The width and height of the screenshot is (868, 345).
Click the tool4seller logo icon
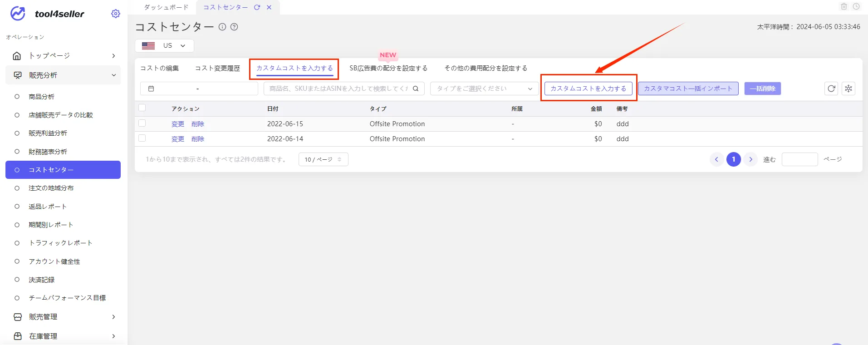tap(18, 14)
